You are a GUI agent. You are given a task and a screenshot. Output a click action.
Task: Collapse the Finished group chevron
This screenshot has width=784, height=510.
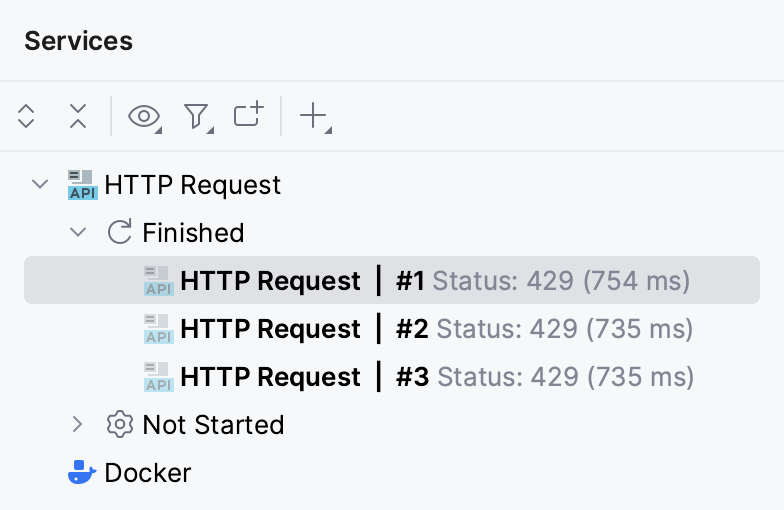pyautogui.click(x=78, y=233)
